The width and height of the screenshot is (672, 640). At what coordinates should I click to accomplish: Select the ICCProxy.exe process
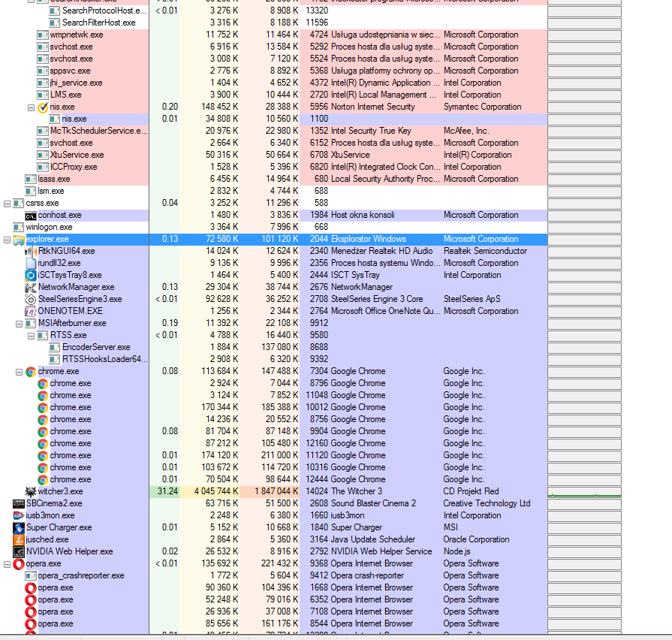[273, 167]
